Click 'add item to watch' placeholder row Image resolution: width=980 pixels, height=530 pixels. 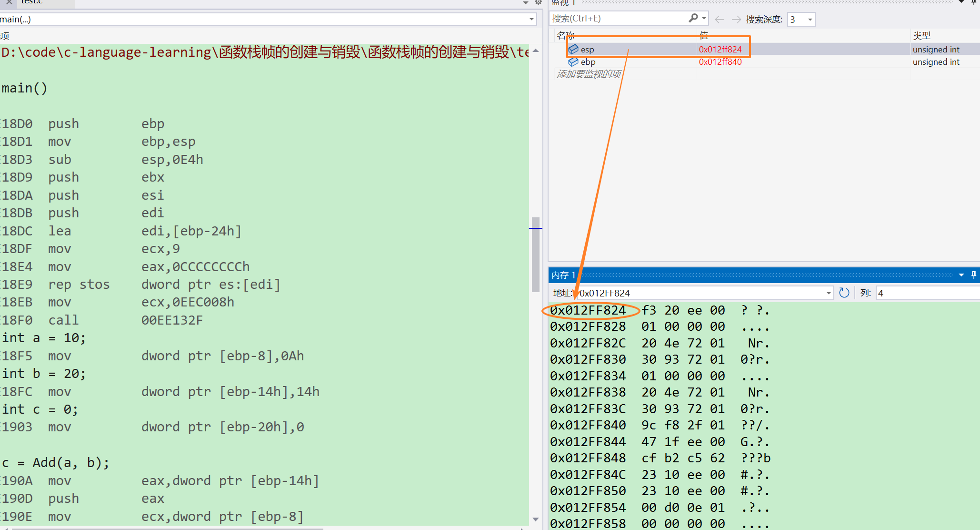tap(589, 74)
